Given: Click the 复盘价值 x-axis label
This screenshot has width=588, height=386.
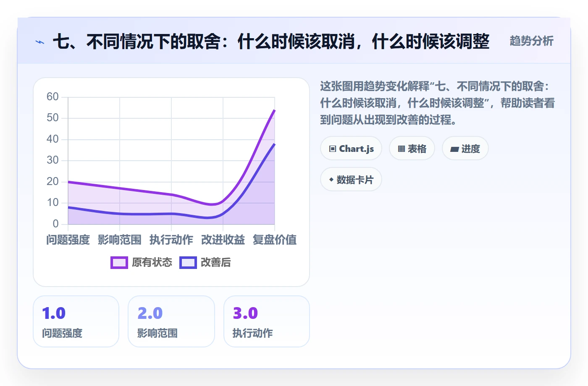Looking at the screenshot, I should (x=275, y=240).
